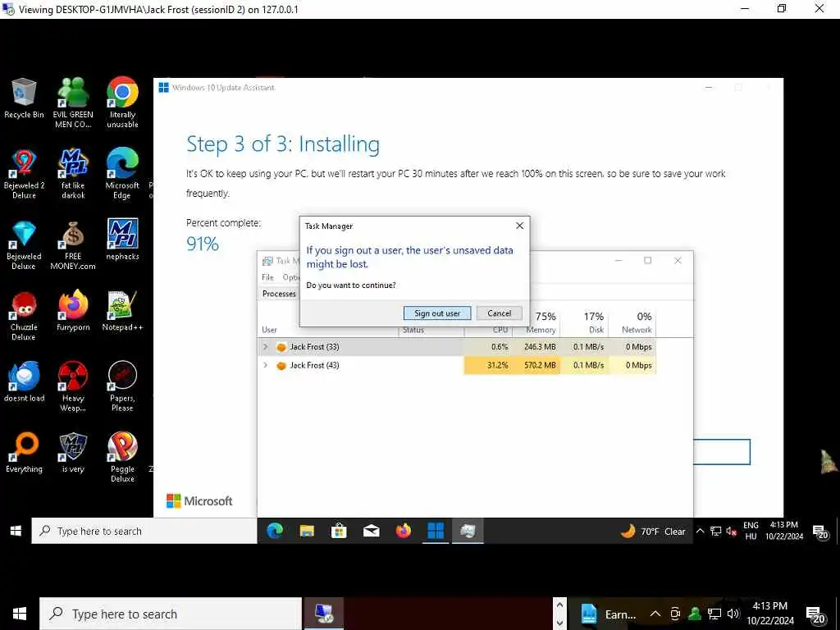Sort by the User column header

pos(269,330)
